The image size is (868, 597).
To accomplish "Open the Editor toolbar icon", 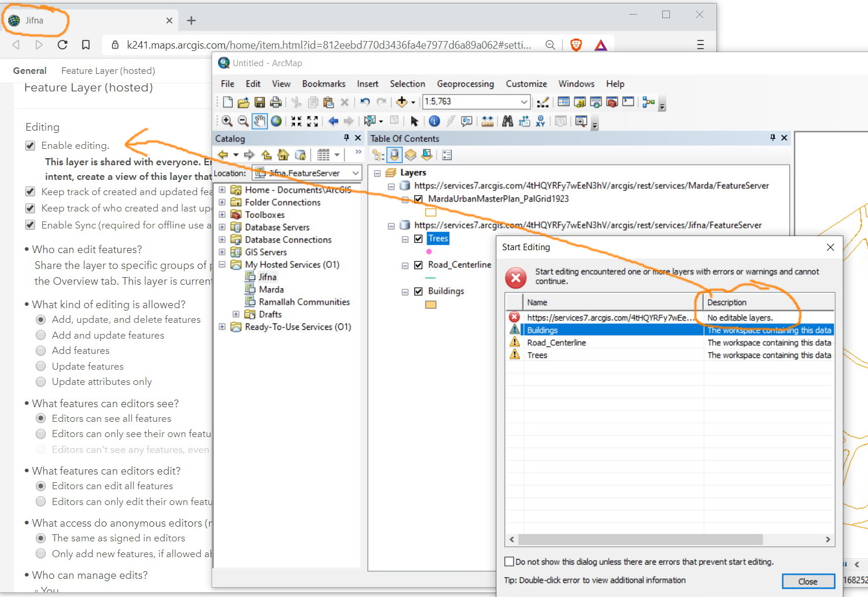I will click(543, 102).
